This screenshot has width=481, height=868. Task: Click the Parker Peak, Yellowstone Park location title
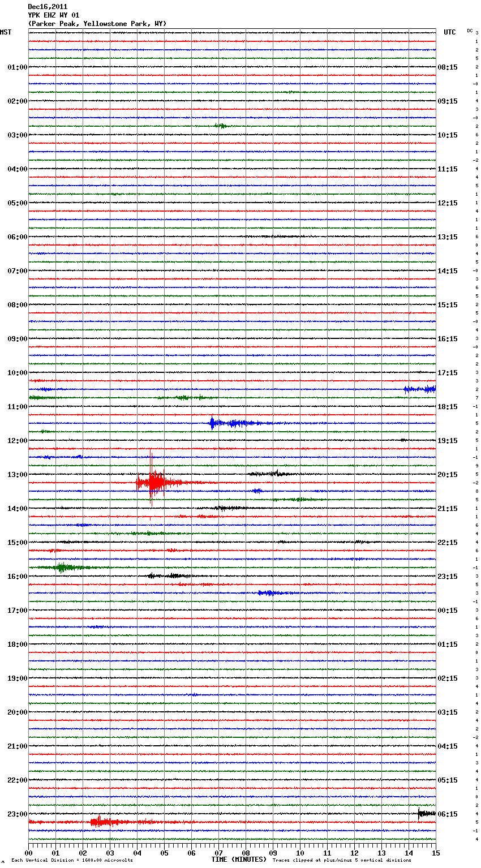click(97, 24)
